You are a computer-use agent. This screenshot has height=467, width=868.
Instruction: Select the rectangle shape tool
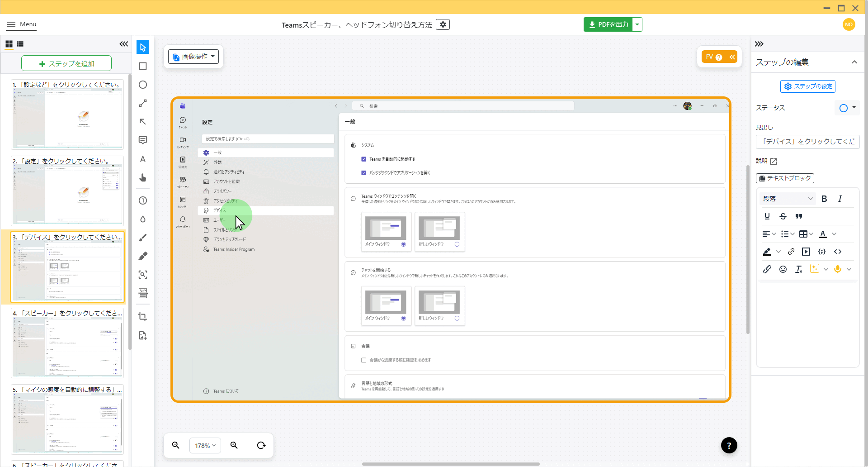pos(143,66)
